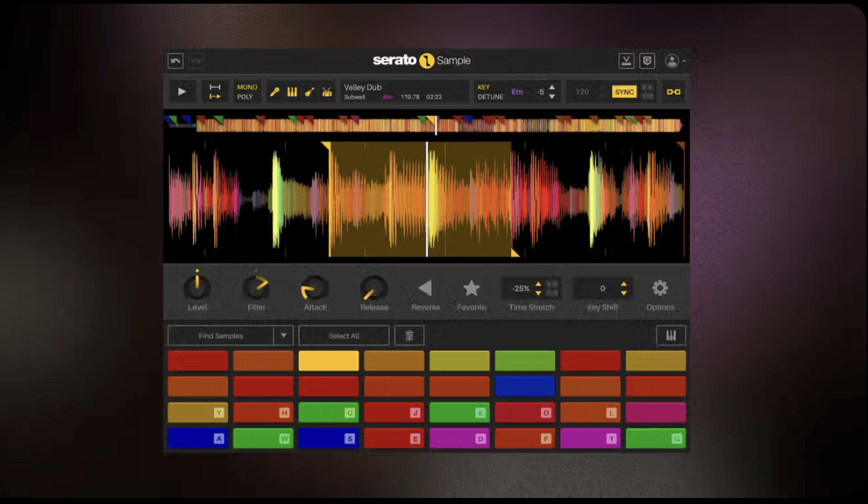Trigger the green pad labeled W
The image size is (868, 504).
[x=263, y=439]
